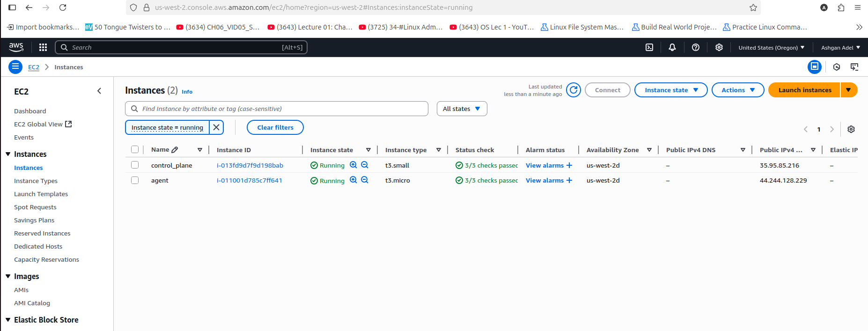Click the Connect button
This screenshot has height=331, width=868.
[608, 90]
